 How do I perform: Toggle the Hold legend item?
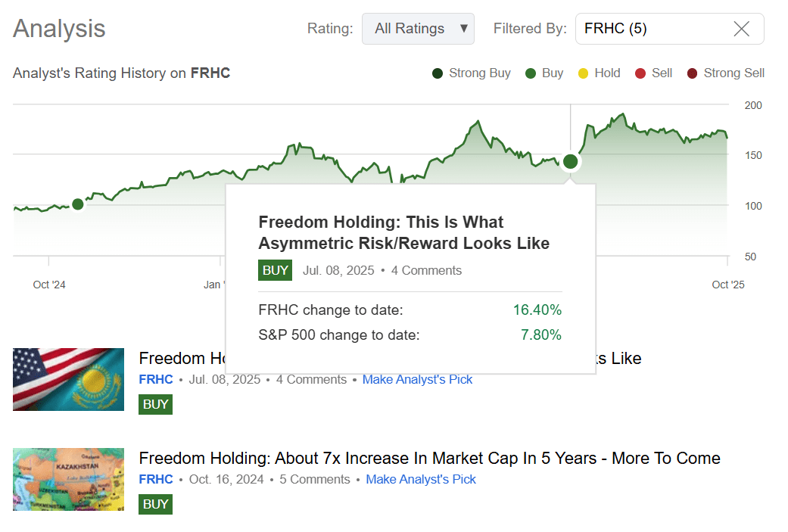(x=598, y=73)
